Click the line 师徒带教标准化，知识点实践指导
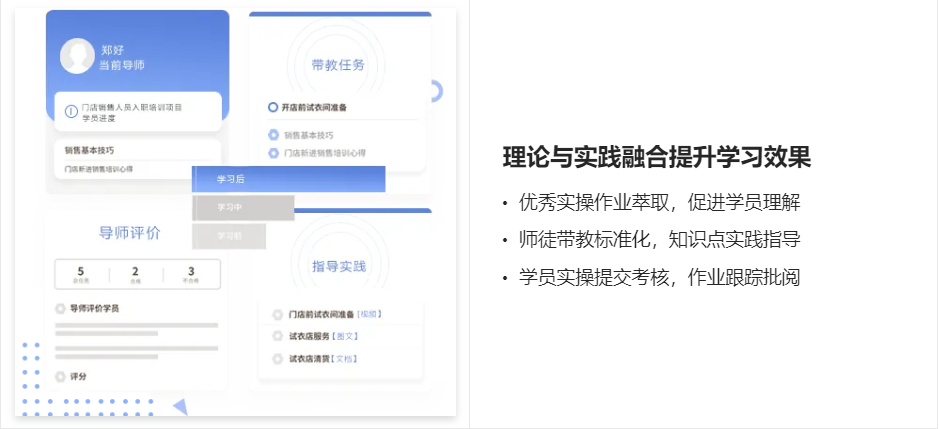 pos(659,240)
